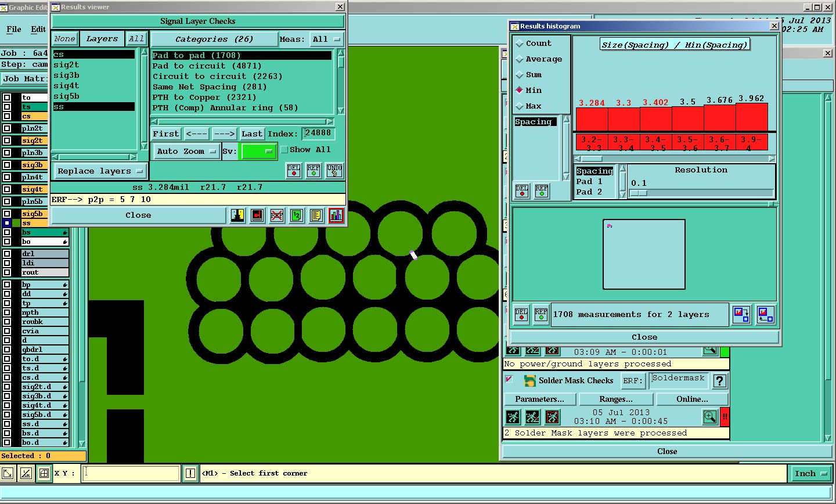The image size is (836, 504).
Task: Click the First result button
Action: click(x=166, y=134)
